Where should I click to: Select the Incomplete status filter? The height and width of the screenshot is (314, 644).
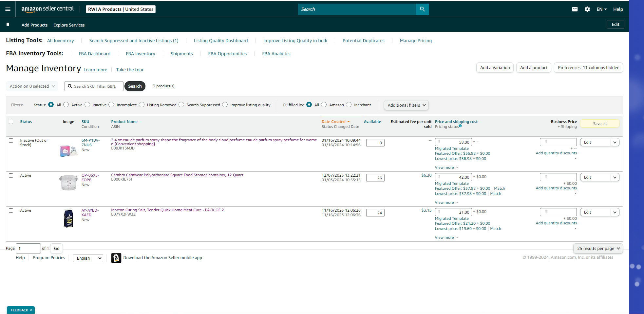click(111, 105)
